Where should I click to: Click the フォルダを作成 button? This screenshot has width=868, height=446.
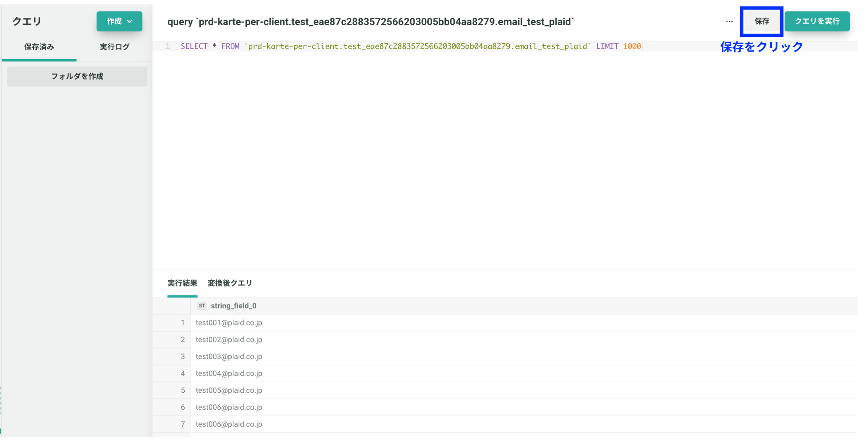pos(77,76)
